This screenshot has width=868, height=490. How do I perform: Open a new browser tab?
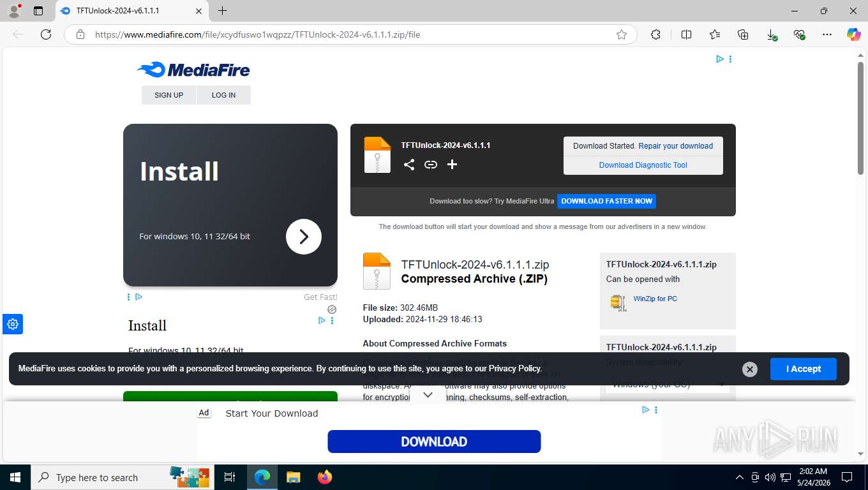tap(222, 11)
